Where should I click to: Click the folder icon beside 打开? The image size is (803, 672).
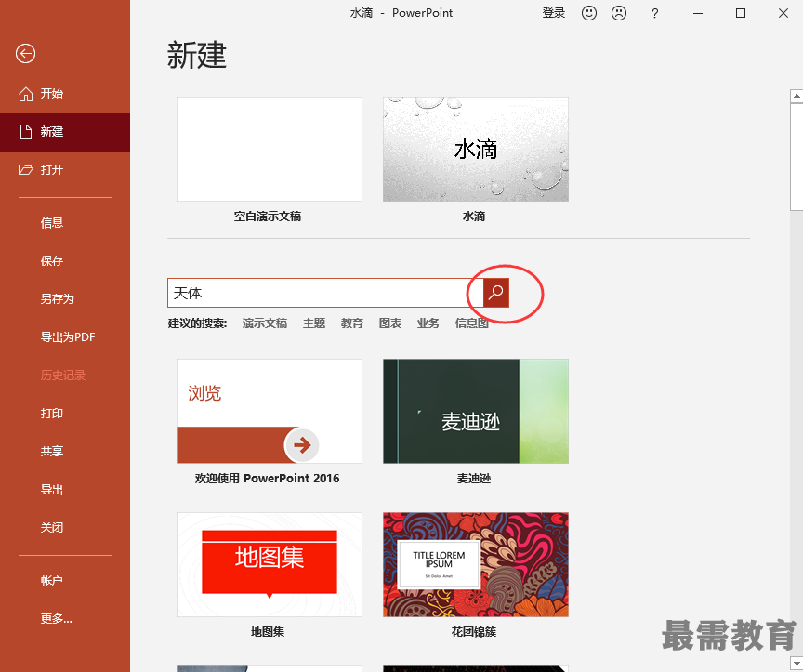tap(26, 169)
